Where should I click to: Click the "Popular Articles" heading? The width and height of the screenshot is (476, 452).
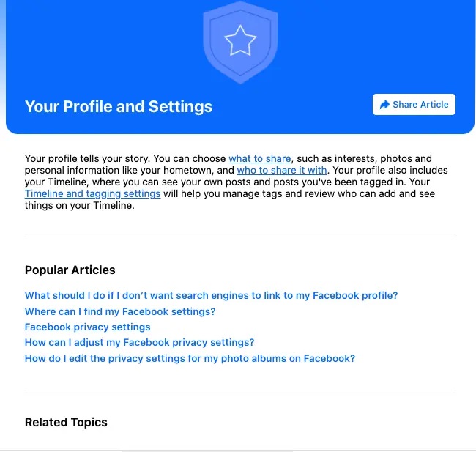[70, 270]
